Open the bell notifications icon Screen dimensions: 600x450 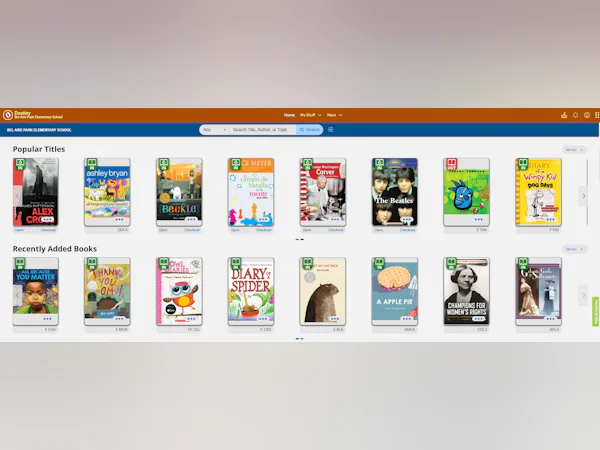575,115
